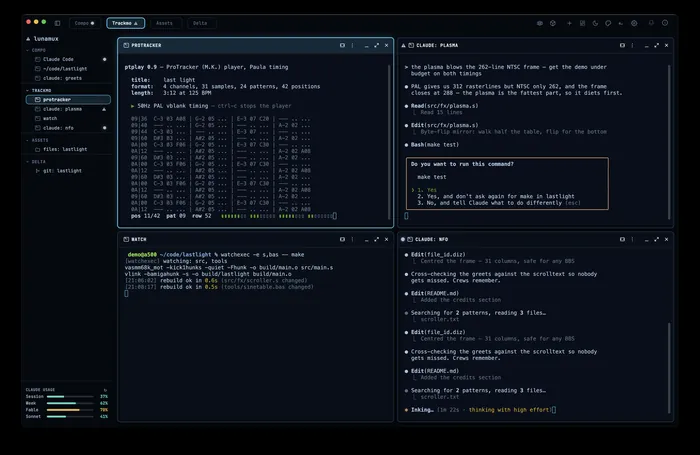Switch to the Compo tab
The height and width of the screenshot is (455, 700).
(84, 23)
